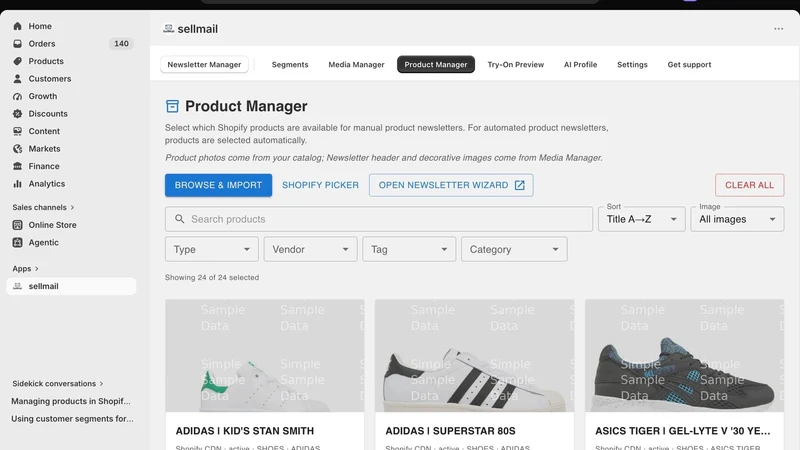This screenshot has width=800, height=450.
Task: Click the ADIDAS | KID'S STAN SMITH title
Action: pyautogui.click(x=245, y=431)
